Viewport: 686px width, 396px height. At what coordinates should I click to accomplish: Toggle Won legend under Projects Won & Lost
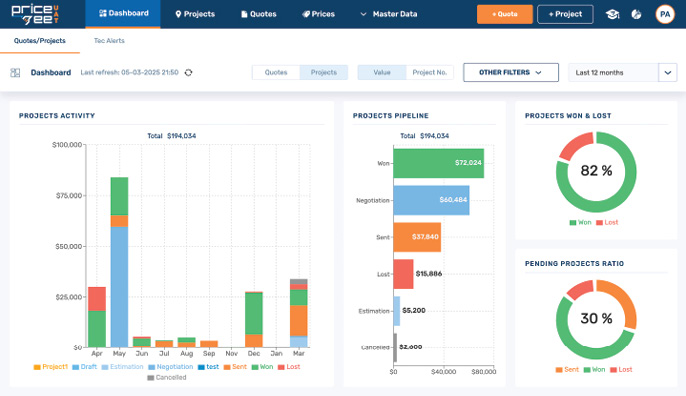click(580, 222)
